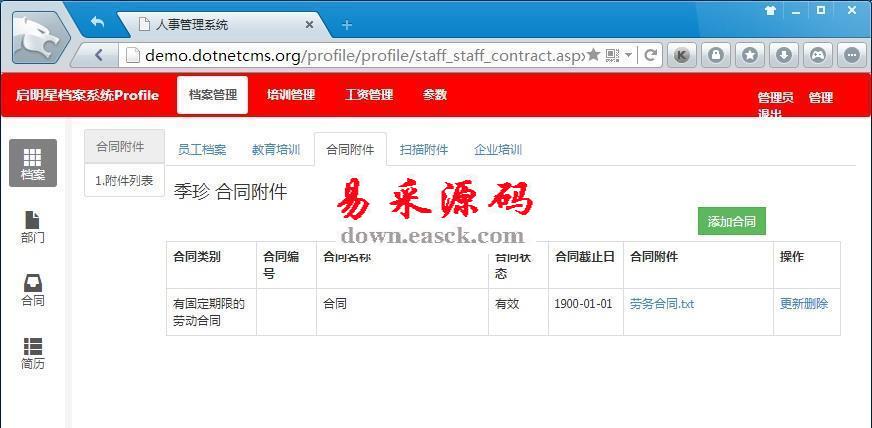The width and height of the screenshot is (872, 428).
Task: Click the 管理员 user link
Action: pos(775,98)
